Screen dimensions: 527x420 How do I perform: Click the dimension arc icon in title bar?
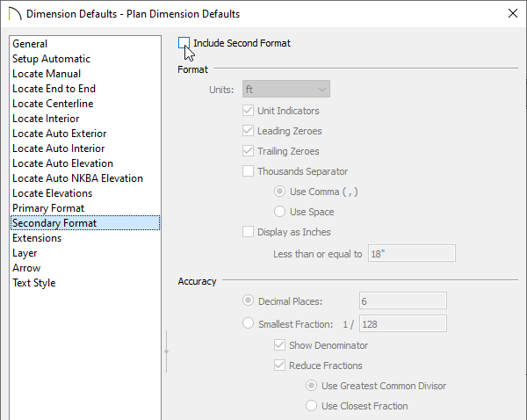coord(15,14)
